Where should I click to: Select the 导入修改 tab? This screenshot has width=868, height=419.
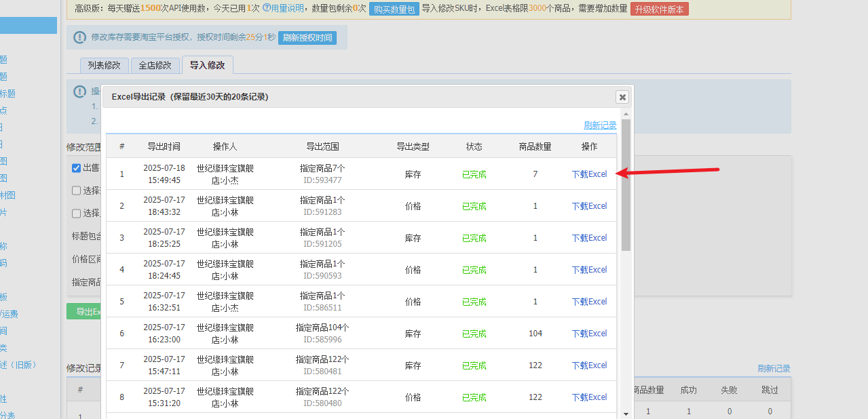click(x=207, y=65)
